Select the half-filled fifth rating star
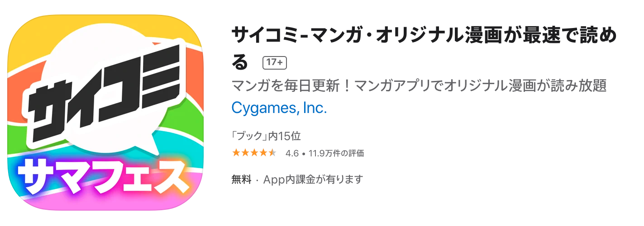644x226 pixels. [272, 153]
